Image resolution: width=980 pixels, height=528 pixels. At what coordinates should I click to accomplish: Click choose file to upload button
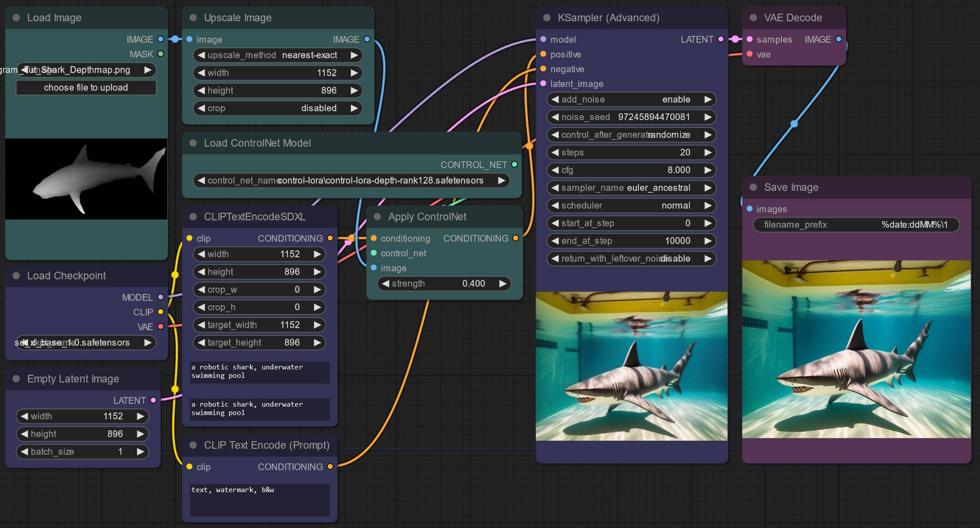(86, 88)
